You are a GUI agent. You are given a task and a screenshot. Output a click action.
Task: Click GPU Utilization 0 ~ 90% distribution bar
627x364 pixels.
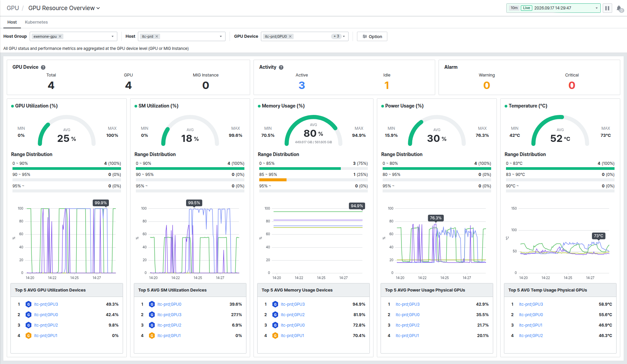[x=67, y=169]
